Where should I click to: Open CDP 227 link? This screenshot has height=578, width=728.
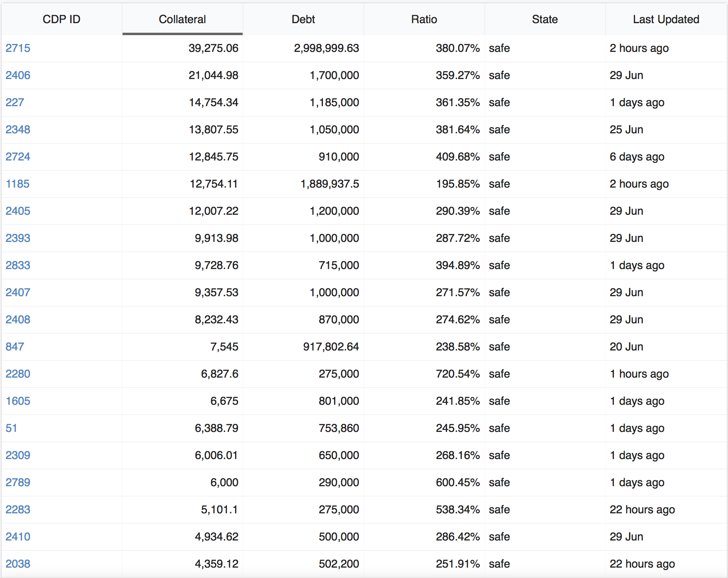tap(15, 102)
